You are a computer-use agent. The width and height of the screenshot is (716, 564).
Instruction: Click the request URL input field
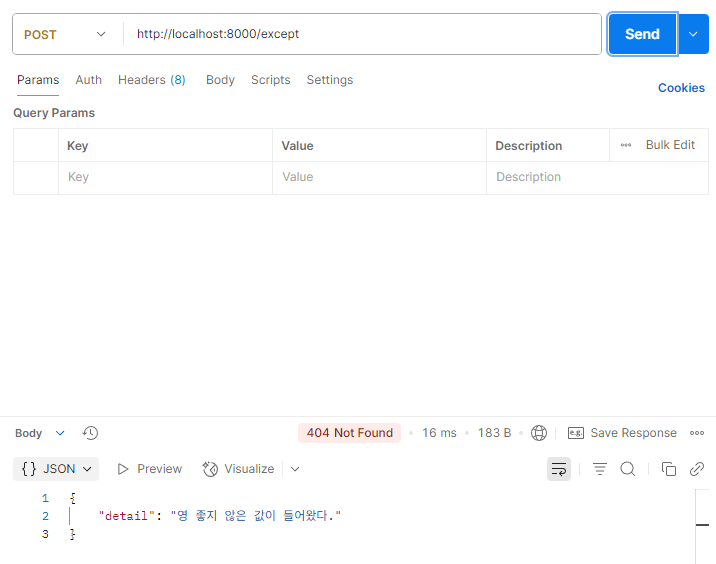[362, 34]
